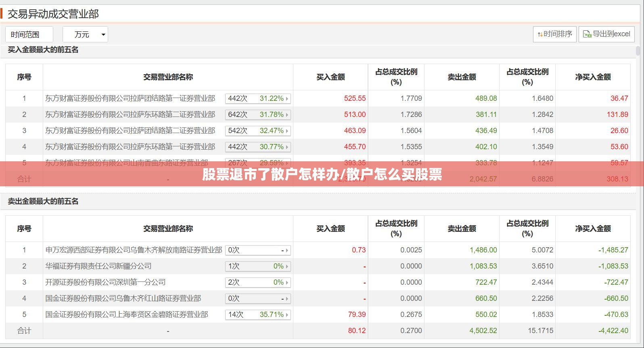Click 卖出金额最大的前五名 section heading
The image size is (644, 348).
pos(43,201)
